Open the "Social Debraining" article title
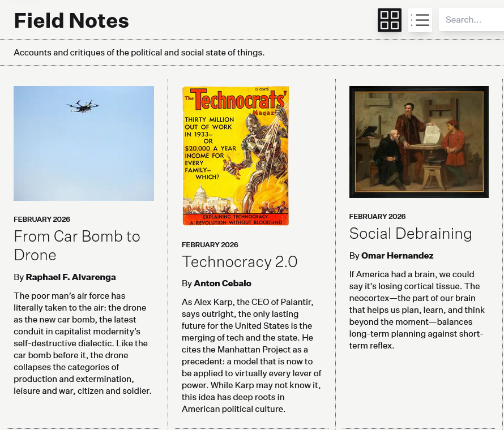Image resolution: width=504 pixels, height=430 pixels. pyautogui.click(x=411, y=234)
